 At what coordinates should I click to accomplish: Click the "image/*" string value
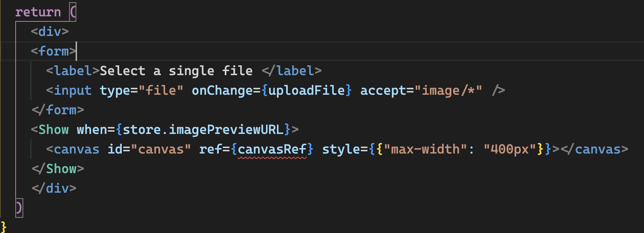tap(448, 90)
